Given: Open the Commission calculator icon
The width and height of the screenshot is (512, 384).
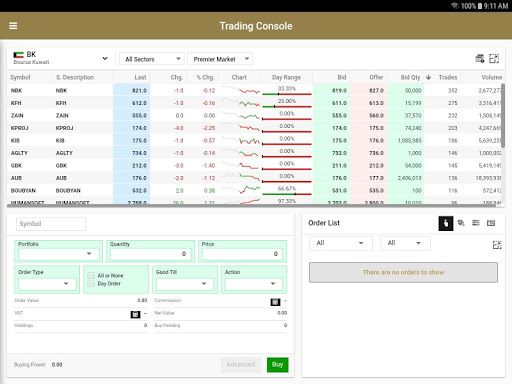Looking at the screenshot, I should [x=275, y=302].
